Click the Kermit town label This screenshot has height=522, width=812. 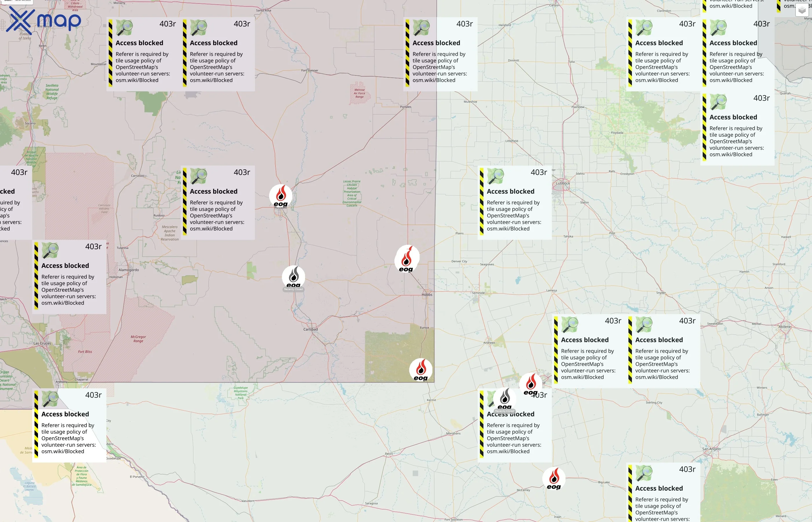tap(432, 400)
